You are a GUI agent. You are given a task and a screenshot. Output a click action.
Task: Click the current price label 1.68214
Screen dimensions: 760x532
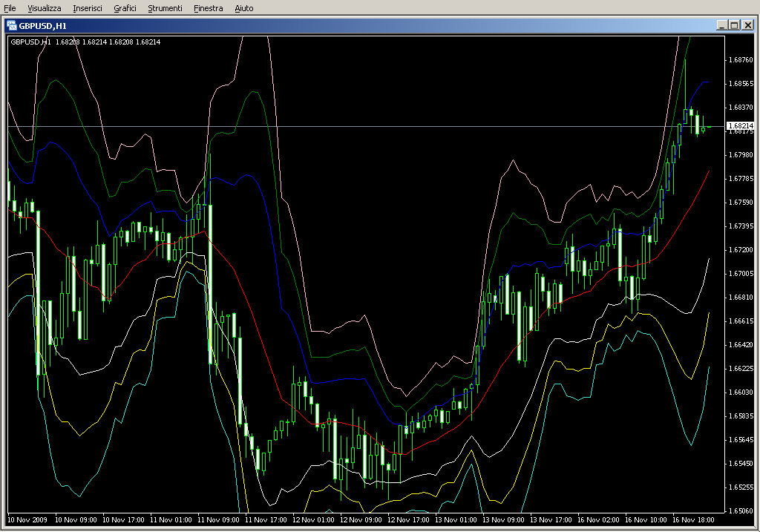pyautogui.click(x=741, y=126)
